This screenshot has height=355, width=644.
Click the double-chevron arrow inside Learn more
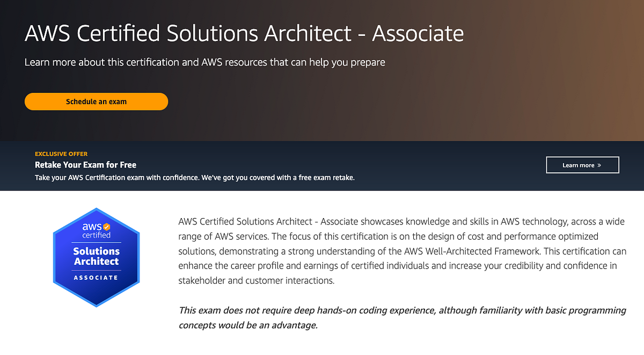pos(601,165)
